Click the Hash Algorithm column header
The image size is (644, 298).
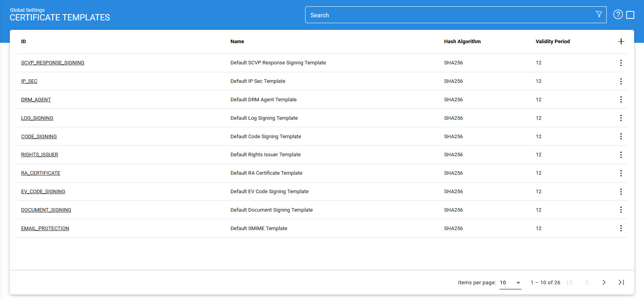(462, 42)
